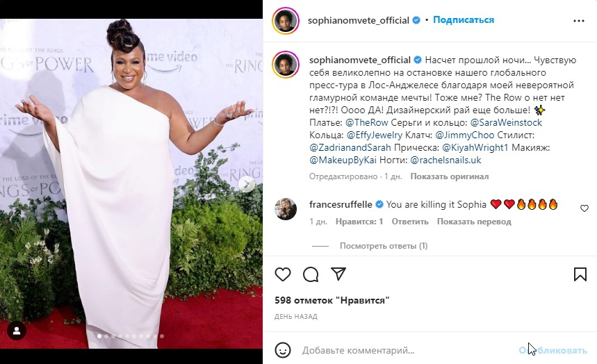Click Подписаться to follow account

[464, 20]
